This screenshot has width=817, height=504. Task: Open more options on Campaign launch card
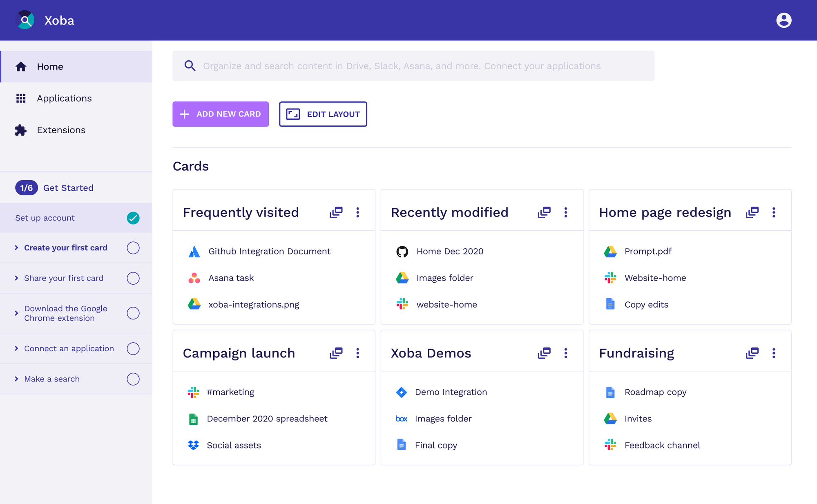[357, 353]
